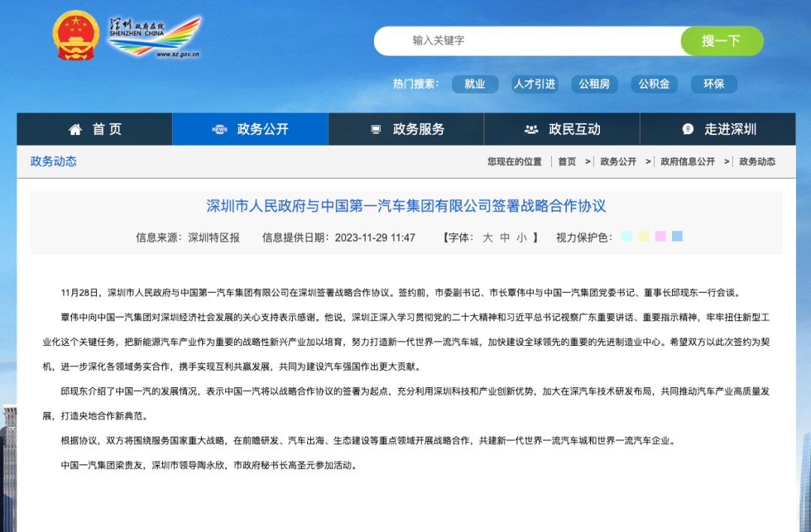
Task: Focus the 输入关键字 search field
Action: [x=528, y=41]
